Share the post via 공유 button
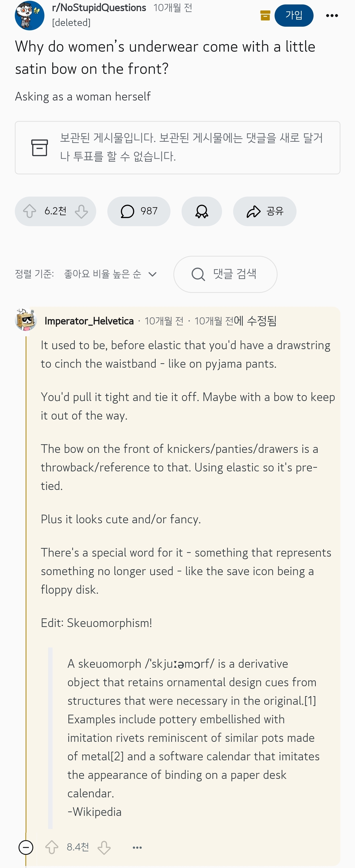The image size is (355, 868). pyautogui.click(x=264, y=212)
